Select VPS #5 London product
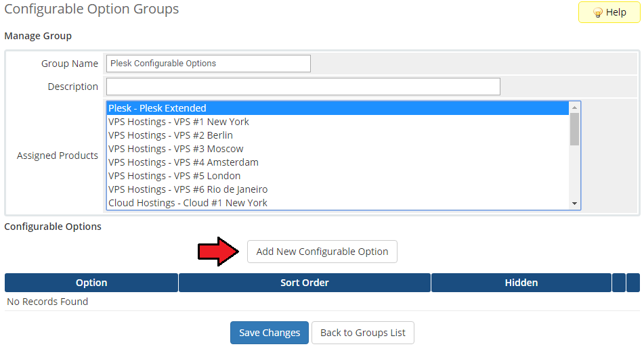This screenshot has width=644, height=353. [x=338, y=176]
